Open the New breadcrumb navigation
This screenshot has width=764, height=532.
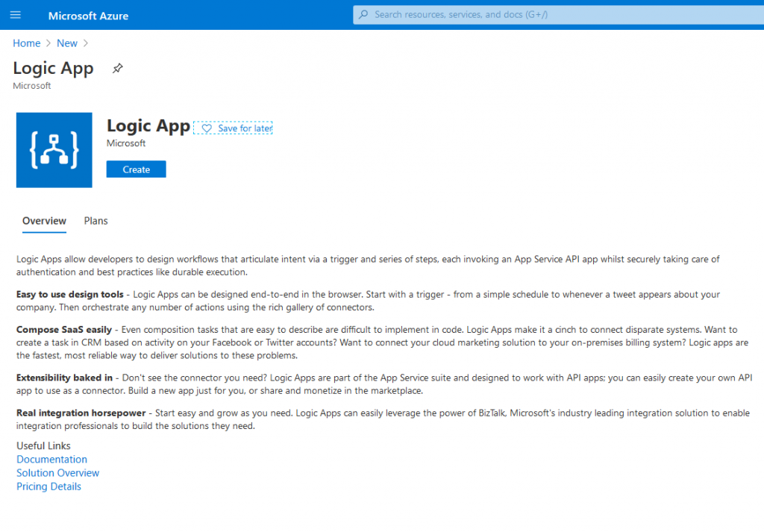[x=66, y=43]
